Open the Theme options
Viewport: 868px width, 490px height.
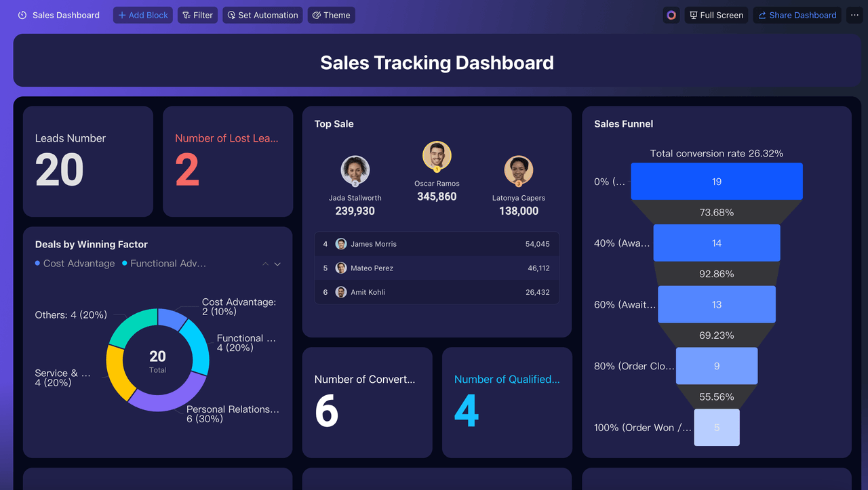click(x=331, y=15)
